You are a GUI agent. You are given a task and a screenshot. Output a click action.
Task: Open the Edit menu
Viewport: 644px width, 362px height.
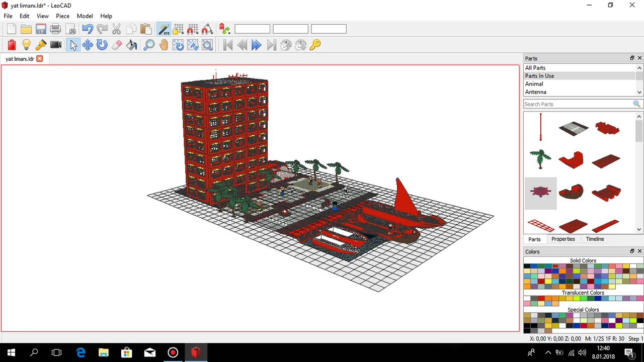point(24,16)
